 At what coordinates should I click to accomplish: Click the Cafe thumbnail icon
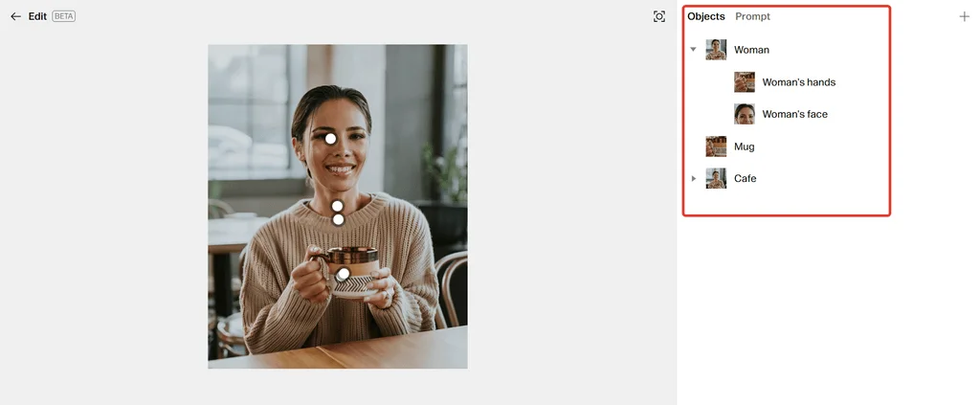click(716, 178)
